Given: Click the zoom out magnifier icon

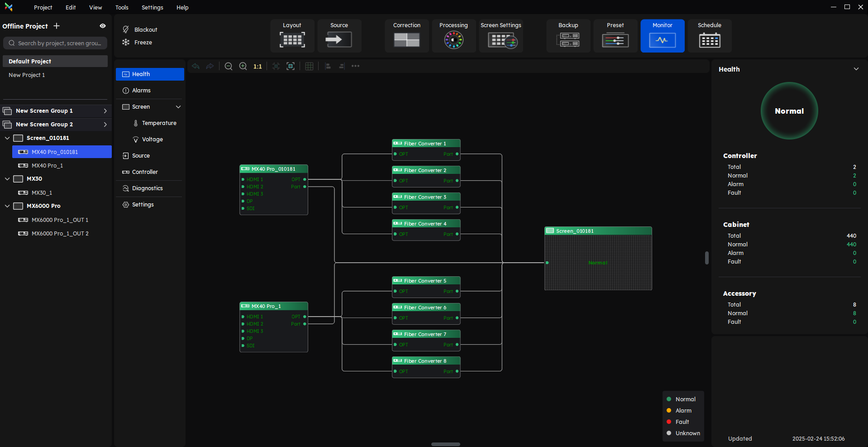Looking at the screenshot, I should coord(229,66).
